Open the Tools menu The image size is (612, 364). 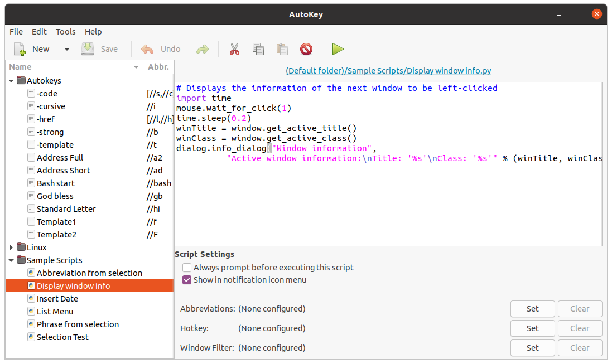coord(65,32)
